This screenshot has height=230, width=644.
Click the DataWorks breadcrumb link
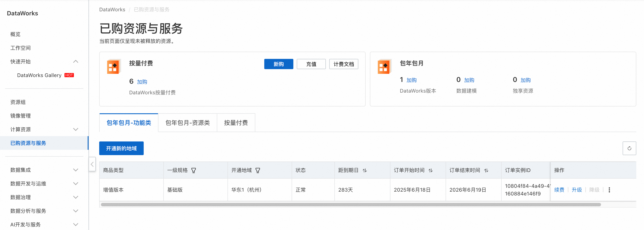pos(112,9)
